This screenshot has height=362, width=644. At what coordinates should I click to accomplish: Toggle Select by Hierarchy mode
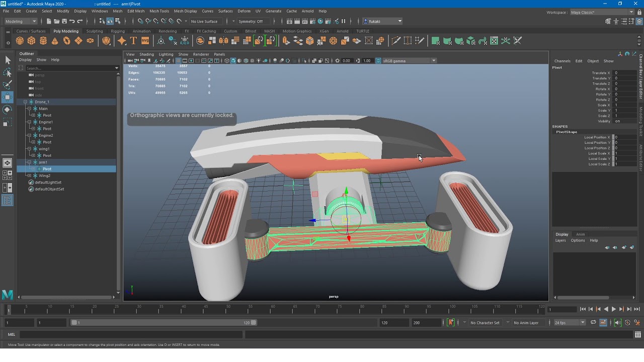point(102,21)
